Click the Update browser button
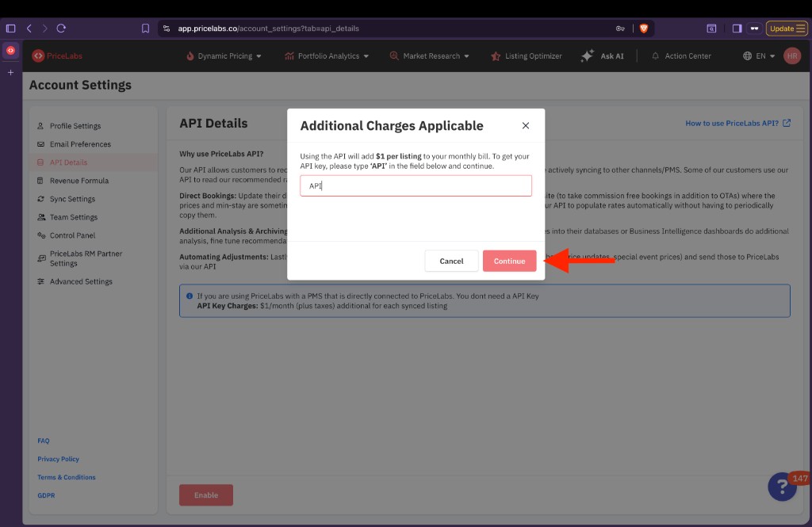This screenshot has height=527, width=812. (x=787, y=29)
